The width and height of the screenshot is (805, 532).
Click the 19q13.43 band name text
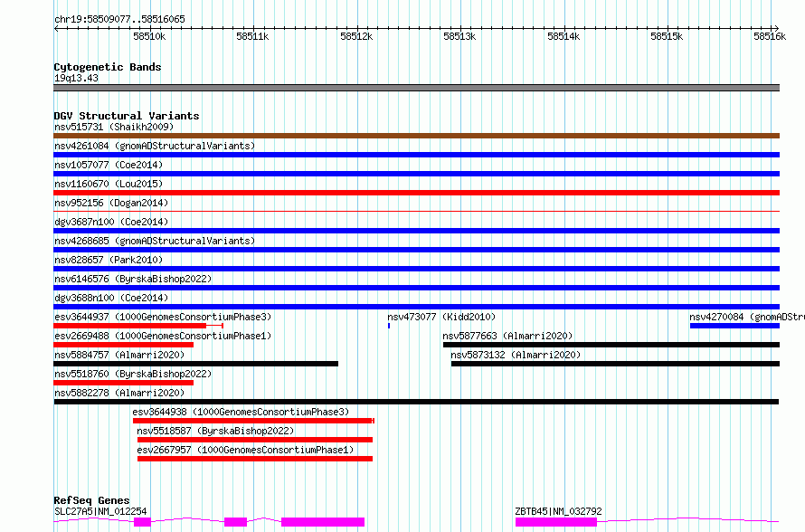click(76, 78)
